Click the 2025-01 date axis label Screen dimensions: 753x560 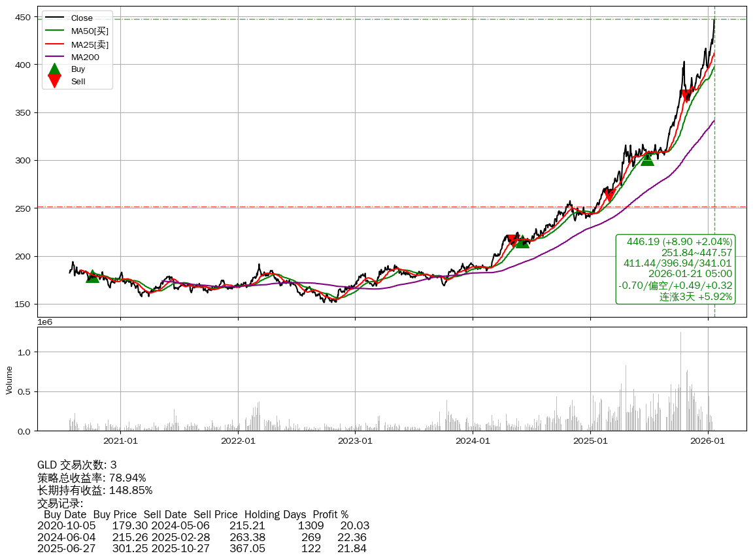pos(590,441)
